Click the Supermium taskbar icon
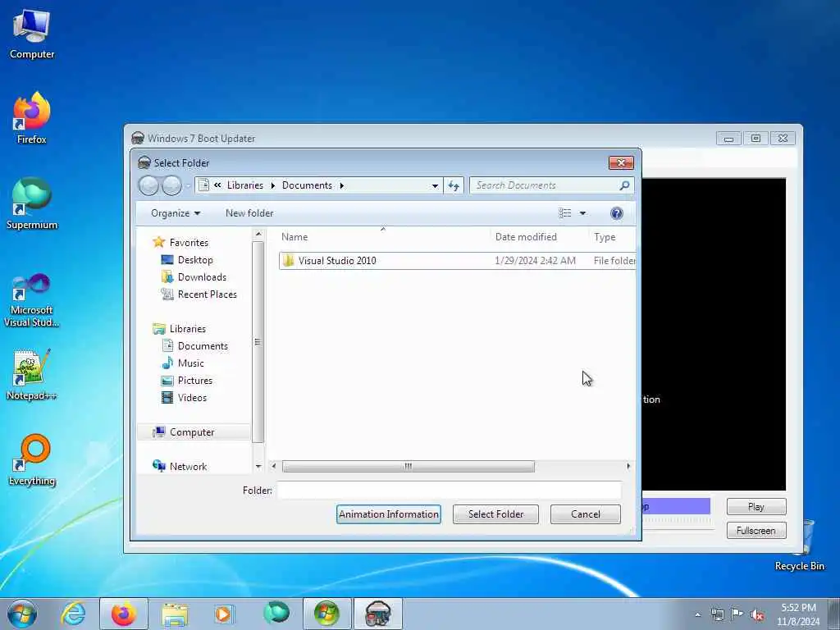The image size is (840, 630). (x=276, y=614)
